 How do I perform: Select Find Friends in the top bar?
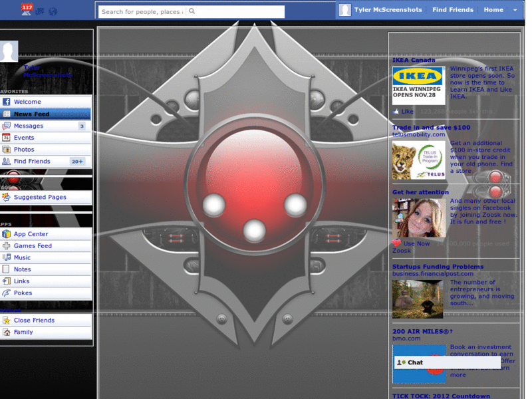point(452,10)
